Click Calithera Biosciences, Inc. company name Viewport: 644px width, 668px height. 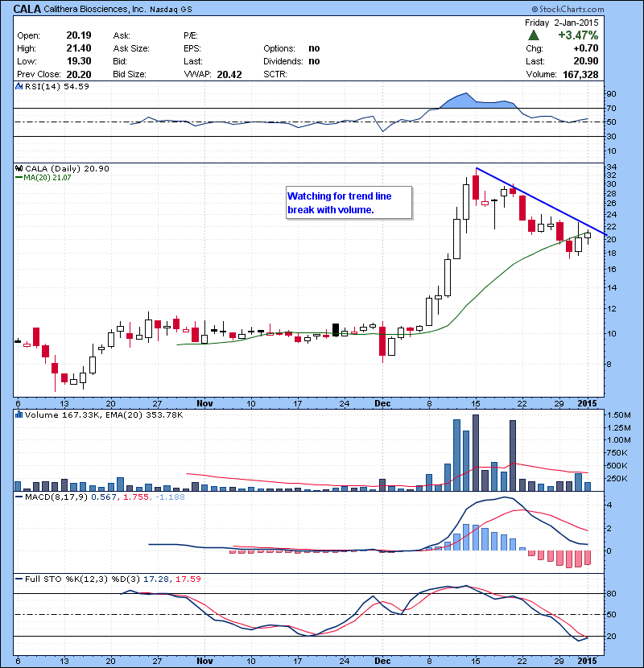[x=95, y=9]
